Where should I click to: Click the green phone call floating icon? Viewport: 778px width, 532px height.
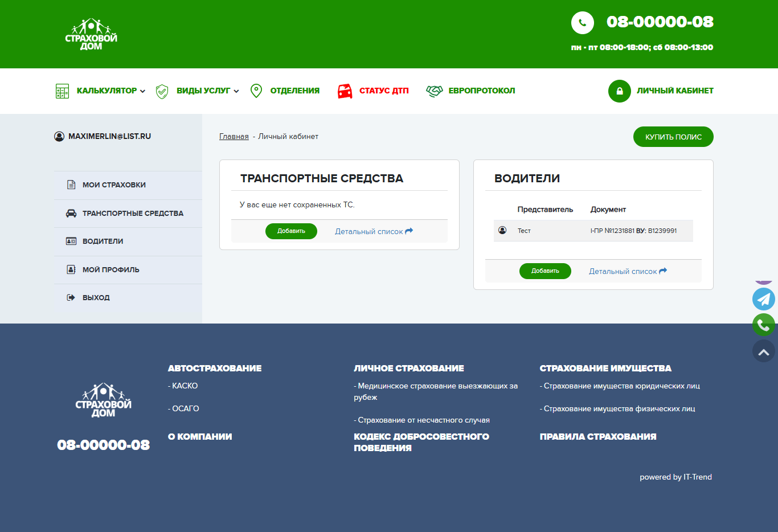coord(764,325)
